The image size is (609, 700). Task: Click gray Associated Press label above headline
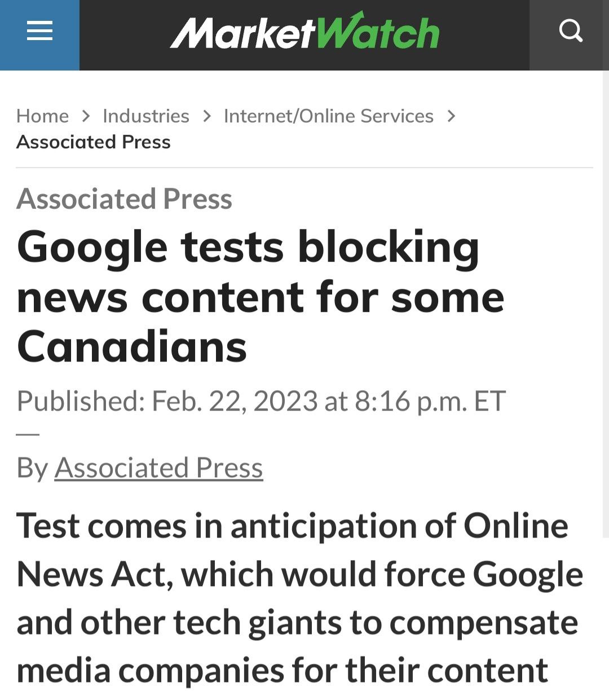124,199
